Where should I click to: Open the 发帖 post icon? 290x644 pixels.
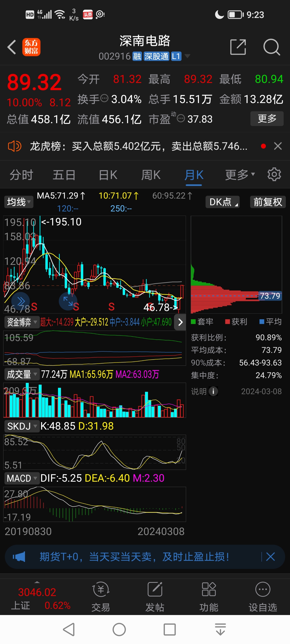155,597
